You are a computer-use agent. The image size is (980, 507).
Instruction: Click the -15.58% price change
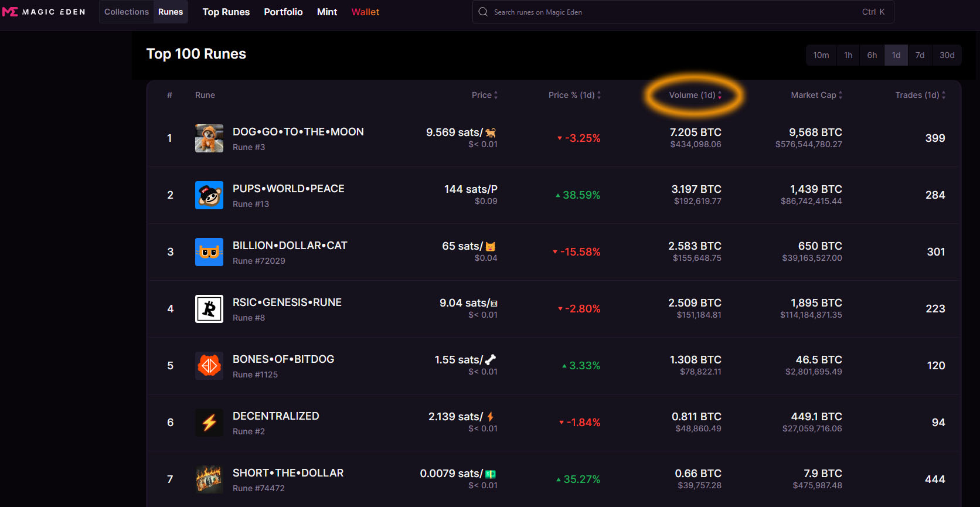tap(577, 252)
